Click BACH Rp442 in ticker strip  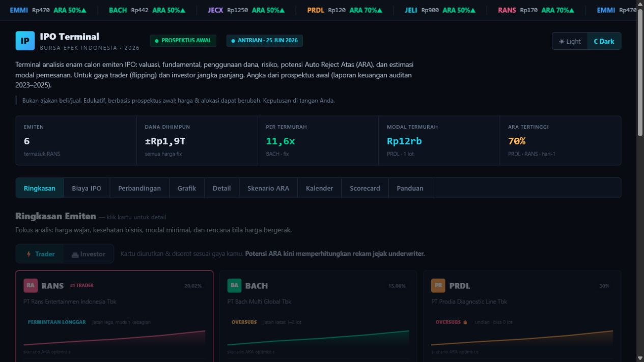click(x=147, y=10)
